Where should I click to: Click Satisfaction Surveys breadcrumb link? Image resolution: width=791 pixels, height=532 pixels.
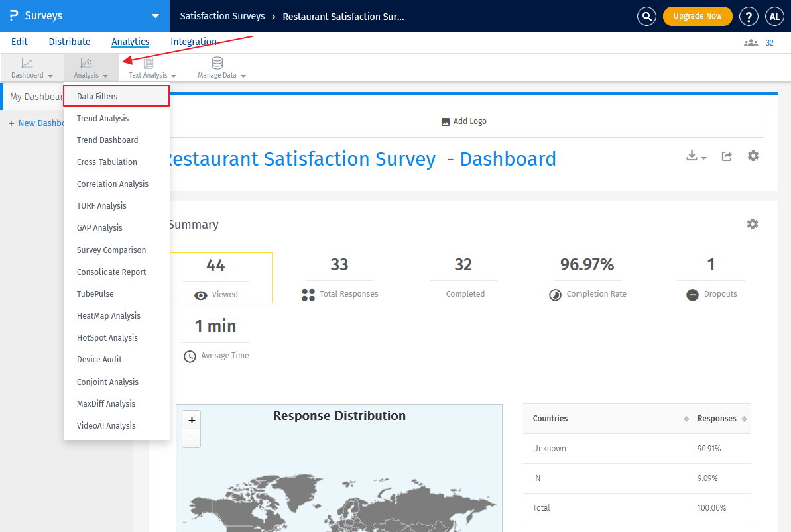(x=222, y=16)
